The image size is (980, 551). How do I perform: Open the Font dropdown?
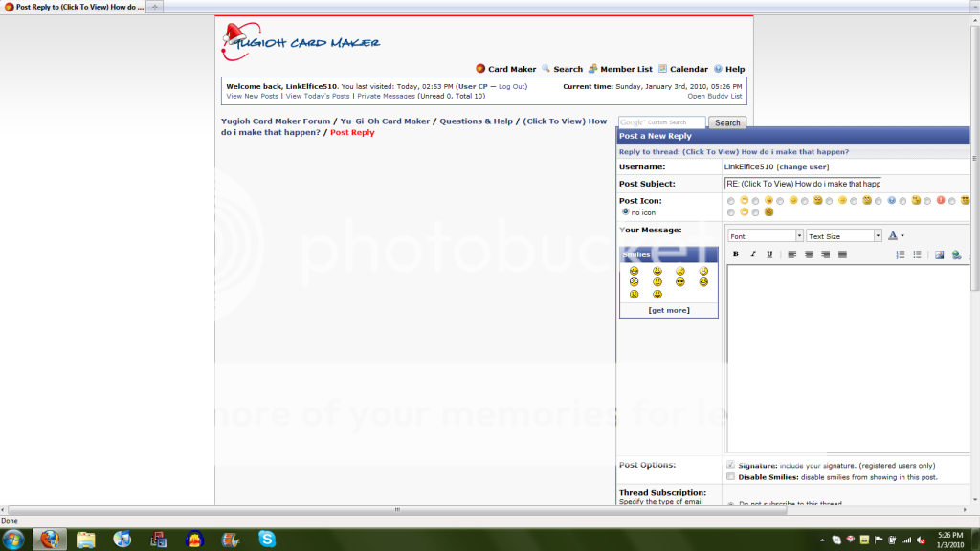pyautogui.click(x=765, y=235)
